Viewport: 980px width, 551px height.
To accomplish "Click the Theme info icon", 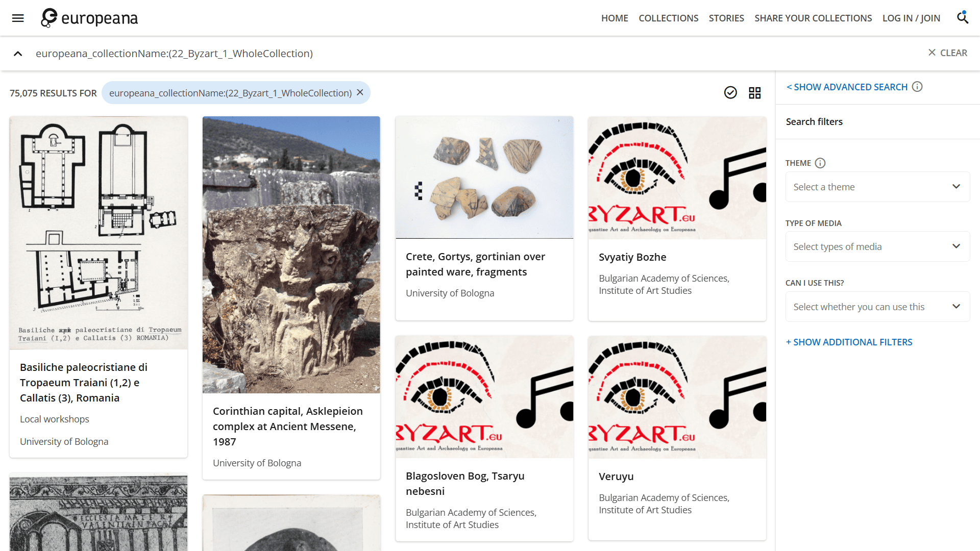I will coord(820,163).
